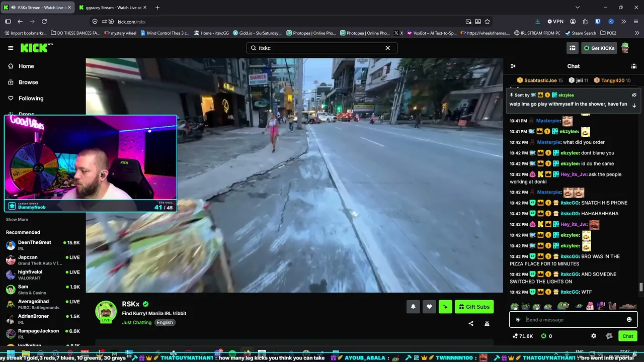Click Tangy420 in top gifters
This screenshot has width=644, height=362.
pyautogui.click(x=612, y=80)
